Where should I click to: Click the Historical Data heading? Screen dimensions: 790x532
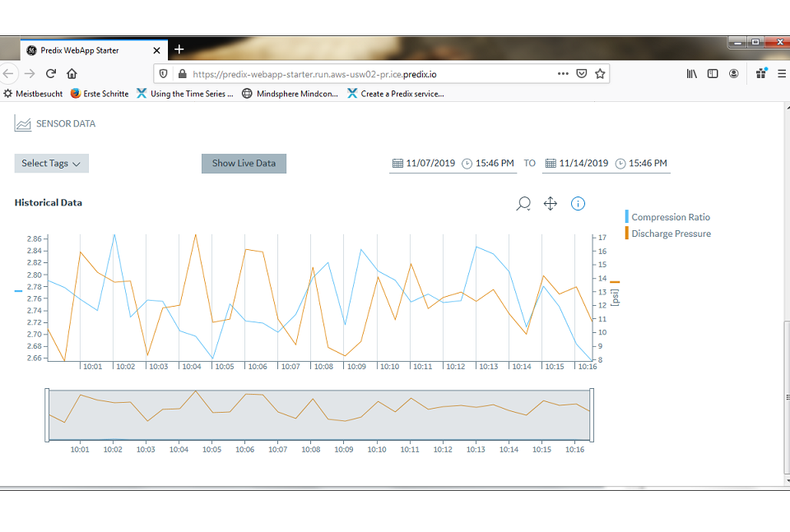(49, 203)
